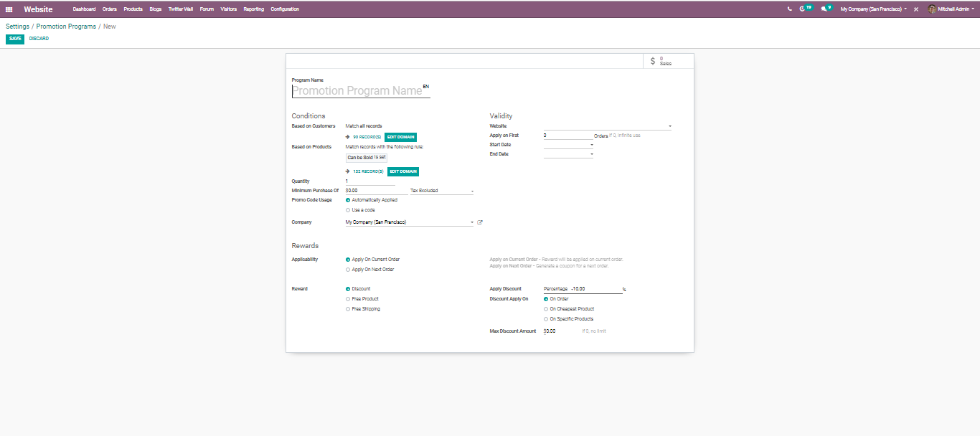Viewport: 980px width, 436px height.
Task: Open Company external link icon
Action: pyautogui.click(x=480, y=222)
